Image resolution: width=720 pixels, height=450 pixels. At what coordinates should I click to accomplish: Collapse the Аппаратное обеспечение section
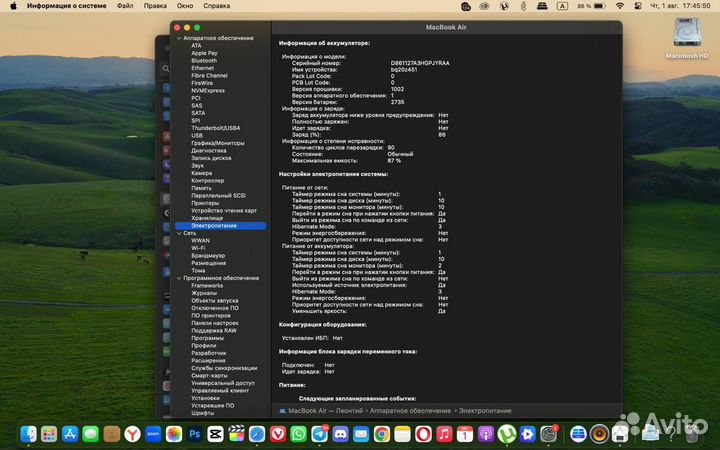coord(178,38)
